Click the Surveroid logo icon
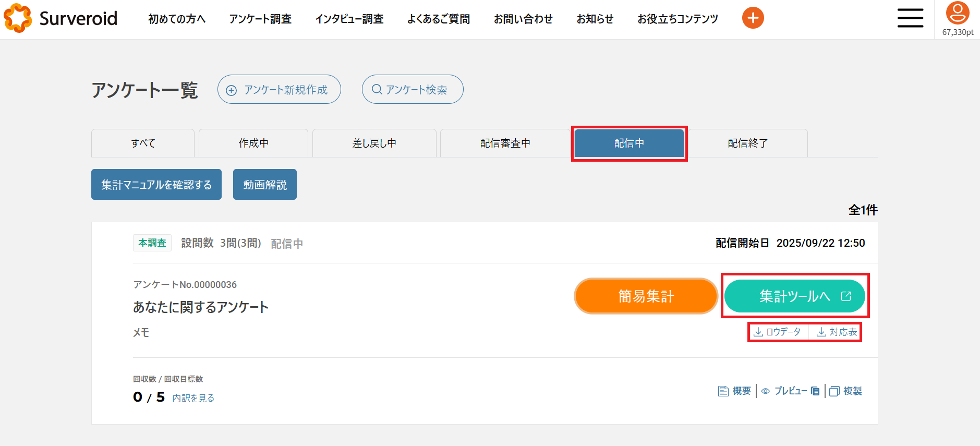The width and height of the screenshot is (980, 446). (x=18, y=18)
